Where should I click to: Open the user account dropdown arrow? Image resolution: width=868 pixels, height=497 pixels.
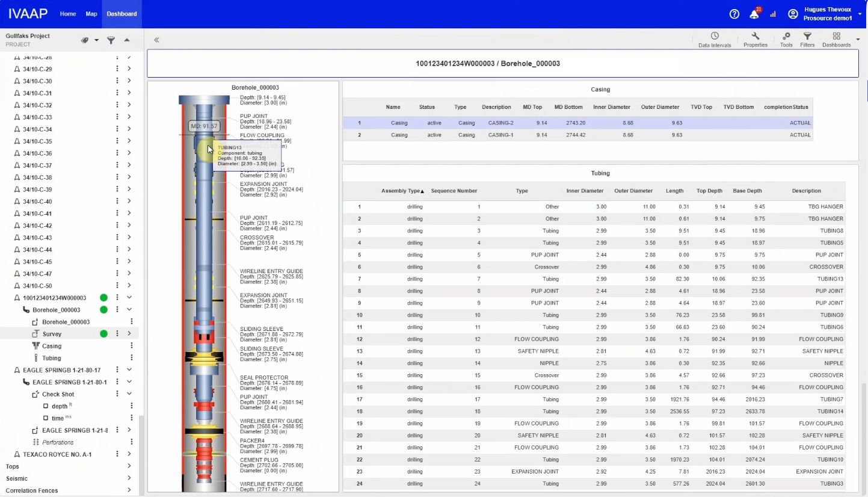pyautogui.click(x=860, y=14)
